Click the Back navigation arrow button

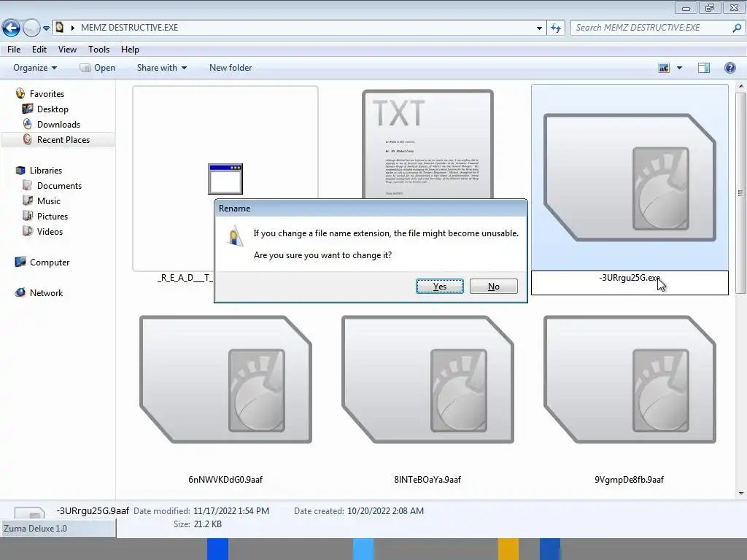(x=11, y=28)
